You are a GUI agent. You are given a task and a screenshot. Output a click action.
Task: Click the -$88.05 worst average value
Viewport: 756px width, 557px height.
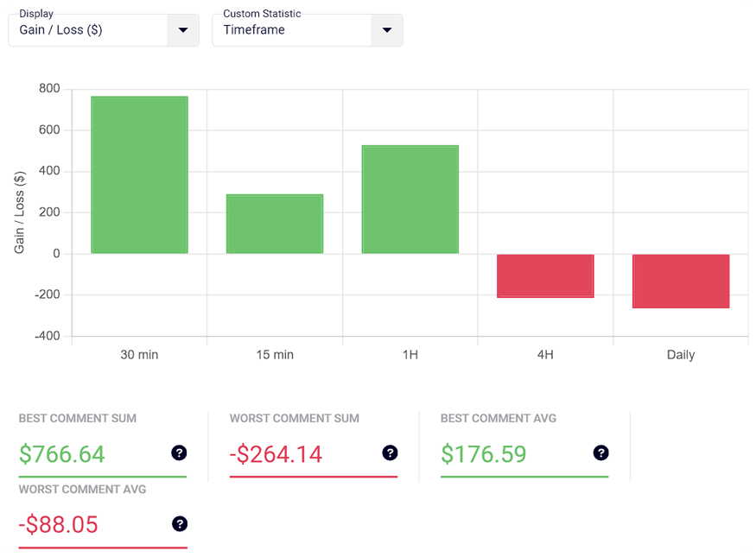click(x=59, y=525)
